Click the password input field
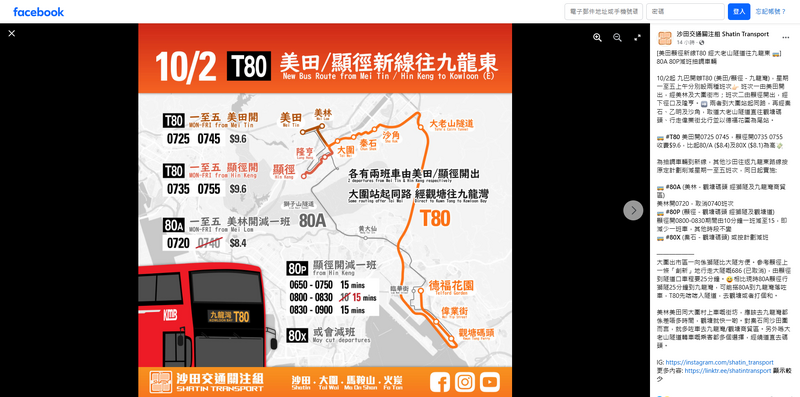 [x=685, y=12]
